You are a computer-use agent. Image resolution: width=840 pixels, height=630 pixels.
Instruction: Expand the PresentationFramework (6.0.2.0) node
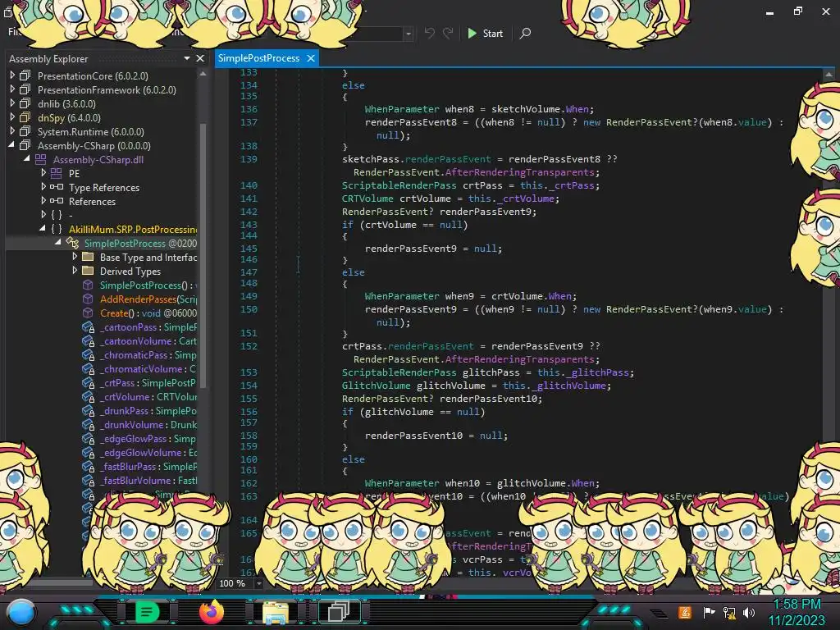(x=12, y=89)
